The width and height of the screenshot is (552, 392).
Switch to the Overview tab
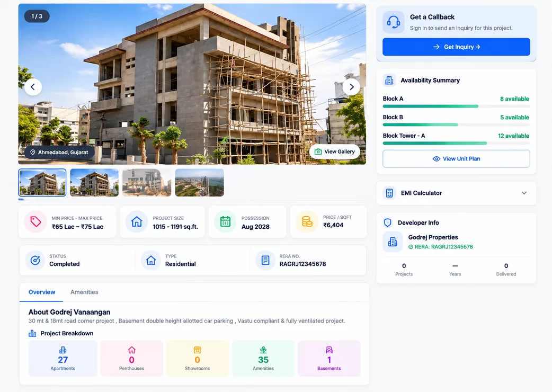(41, 292)
